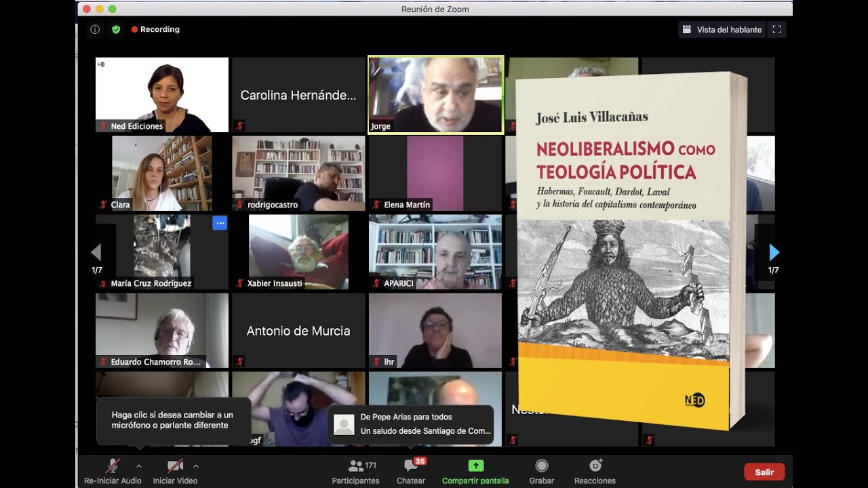Click the '1/7' page indicator under right arrow
This screenshot has width=868, height=488.
pyautogui.click(x=773, y=270)
